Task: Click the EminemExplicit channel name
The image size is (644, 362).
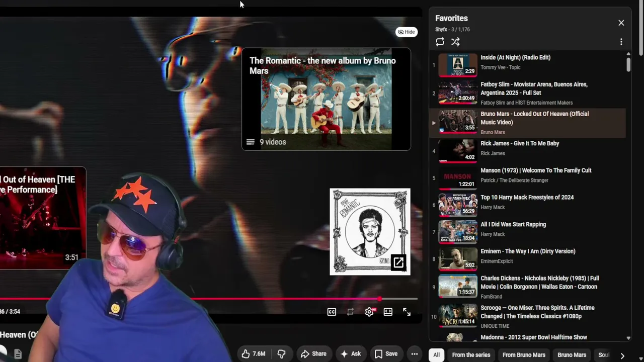Action: 497,261
